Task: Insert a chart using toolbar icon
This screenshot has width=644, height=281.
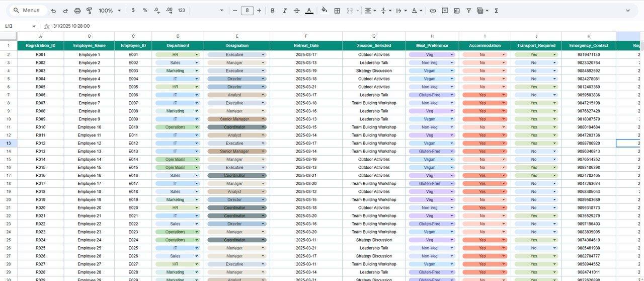Action: [x=457, y=11]
